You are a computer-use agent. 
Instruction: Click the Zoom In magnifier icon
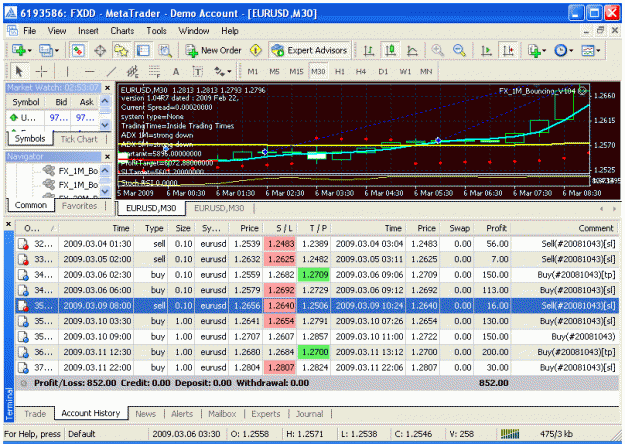(438, 51)
